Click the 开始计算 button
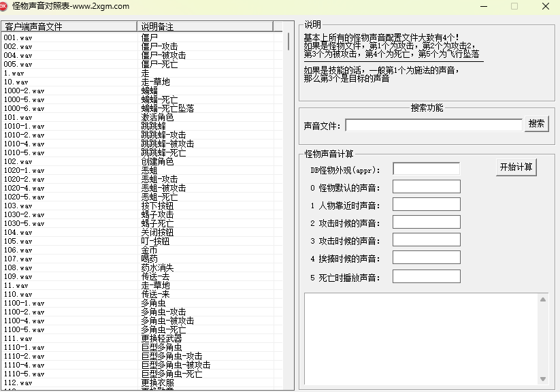The image size is (560, 392). pyautogui.click(x=516, y=167)
